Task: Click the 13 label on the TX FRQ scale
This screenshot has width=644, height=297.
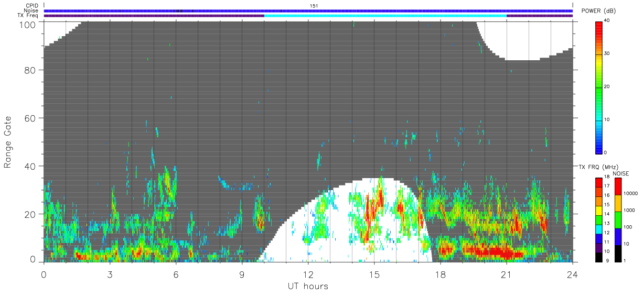Action: 607,223
